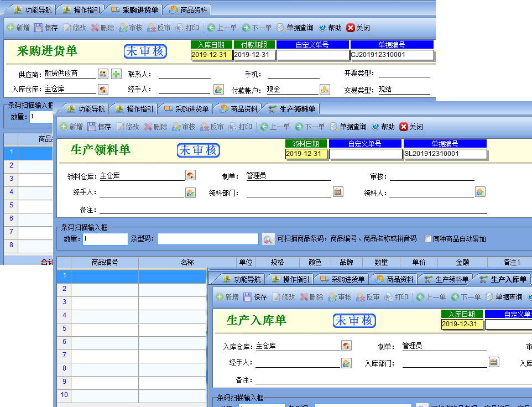The height and width of the screenshot is (407, 532).
Task: Open 入库部门 lookup icon in 生产入库单
Action: click(x=494, y=362)
